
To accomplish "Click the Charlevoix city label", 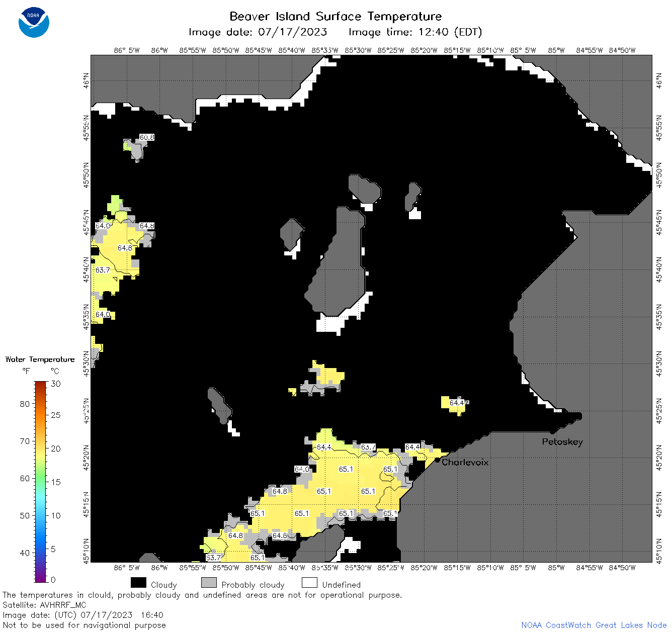I will [465, 462].
